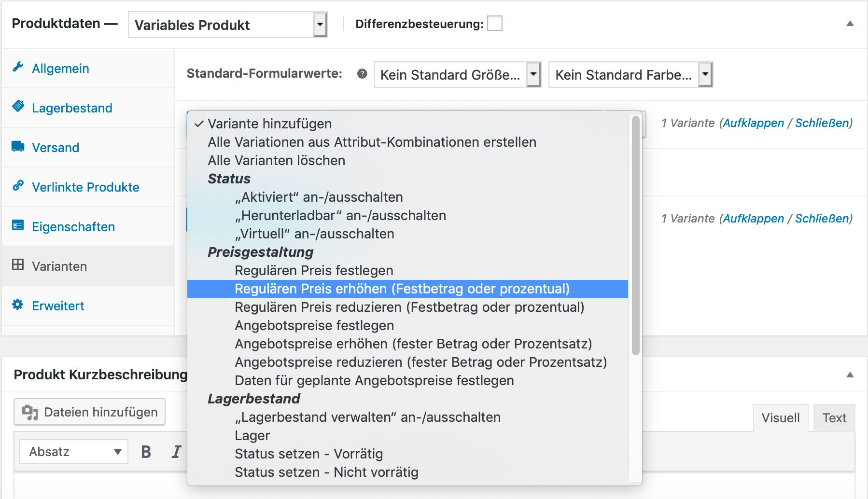Open the Kein Standard Größe dropdown
This screenshot has height=499, width=868.
point(457,74)
